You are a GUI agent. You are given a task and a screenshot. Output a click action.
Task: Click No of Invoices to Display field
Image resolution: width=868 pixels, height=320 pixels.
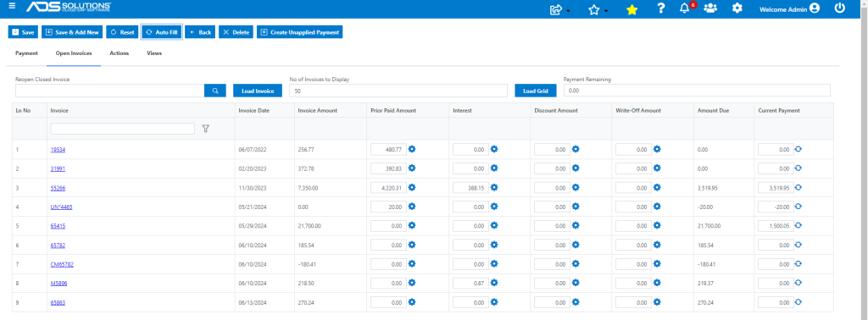point(398,91)
